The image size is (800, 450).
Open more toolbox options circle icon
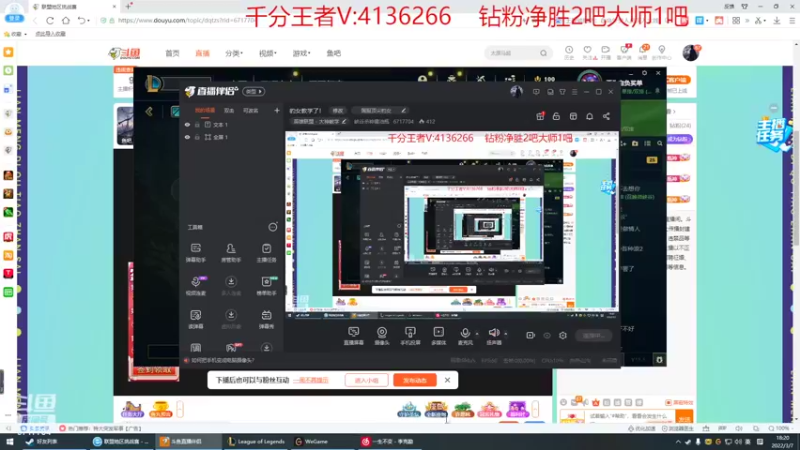pyautogui.click(x=273, y=227)
